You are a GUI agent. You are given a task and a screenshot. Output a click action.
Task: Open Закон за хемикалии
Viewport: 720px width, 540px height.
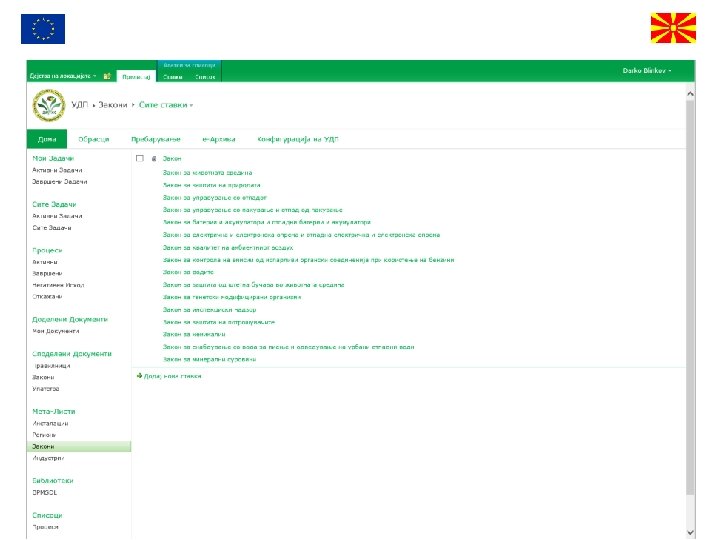click(x=194, y=334)
